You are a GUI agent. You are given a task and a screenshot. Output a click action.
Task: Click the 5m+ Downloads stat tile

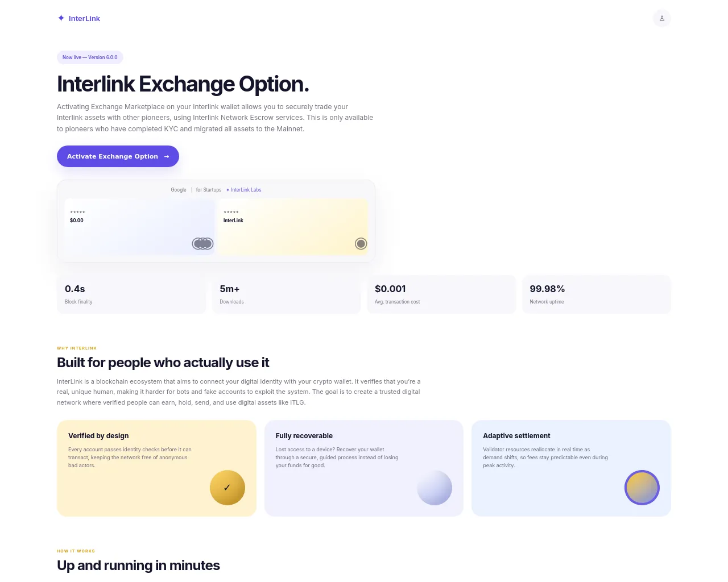coord(286,294)
